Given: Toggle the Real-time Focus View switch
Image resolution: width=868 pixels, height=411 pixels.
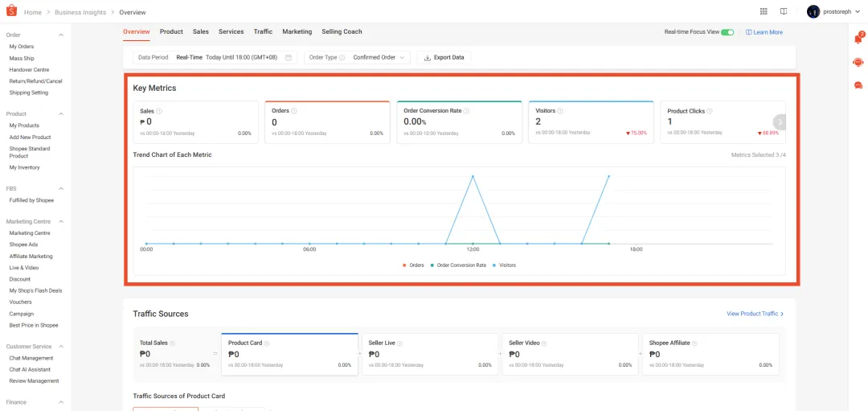Looking at the screenshot, I should pos(727,32).
